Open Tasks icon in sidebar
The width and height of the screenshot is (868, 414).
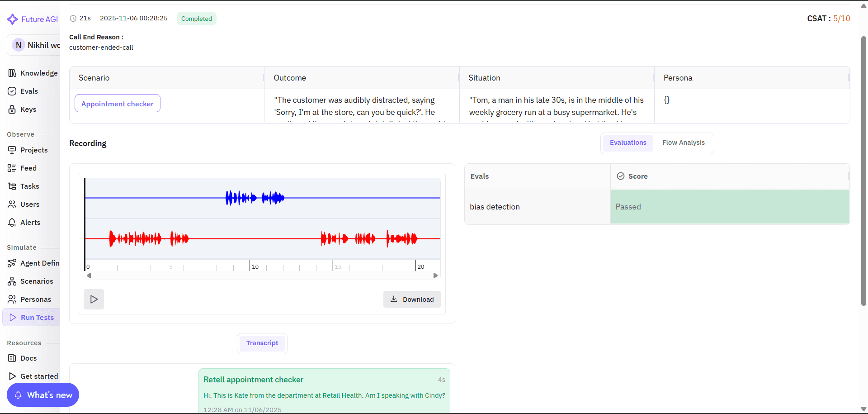12,186
